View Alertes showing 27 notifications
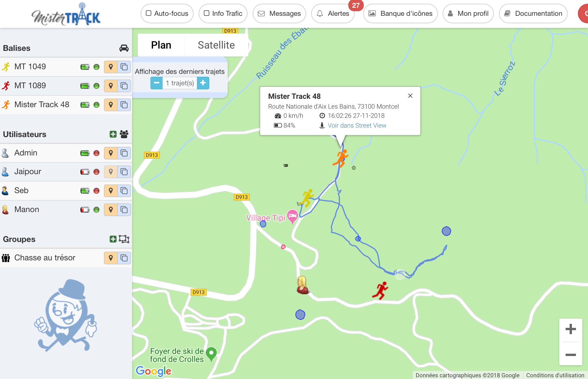Screen dimensions: 588x379 click(333, 13)
